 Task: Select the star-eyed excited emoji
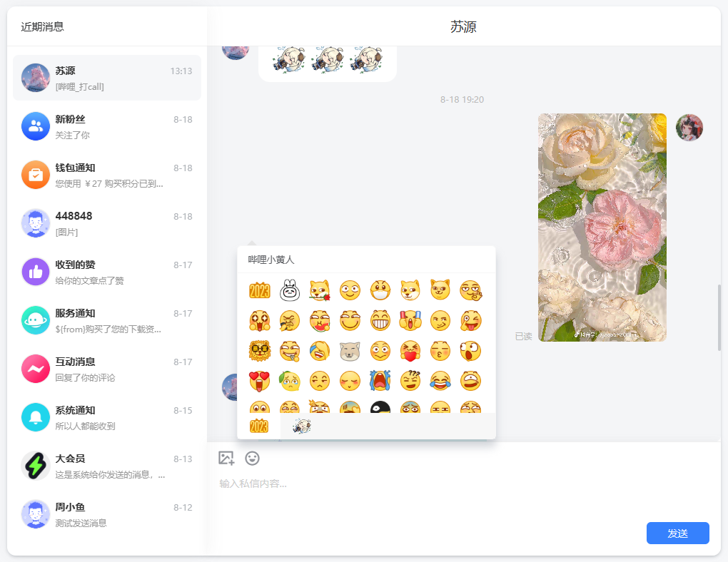[260, 321]
